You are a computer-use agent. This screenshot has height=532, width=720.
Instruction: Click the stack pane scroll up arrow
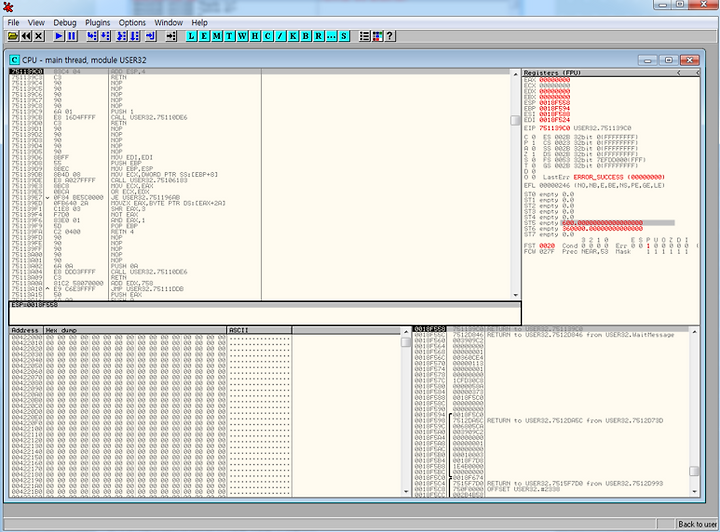coord(694,331)
